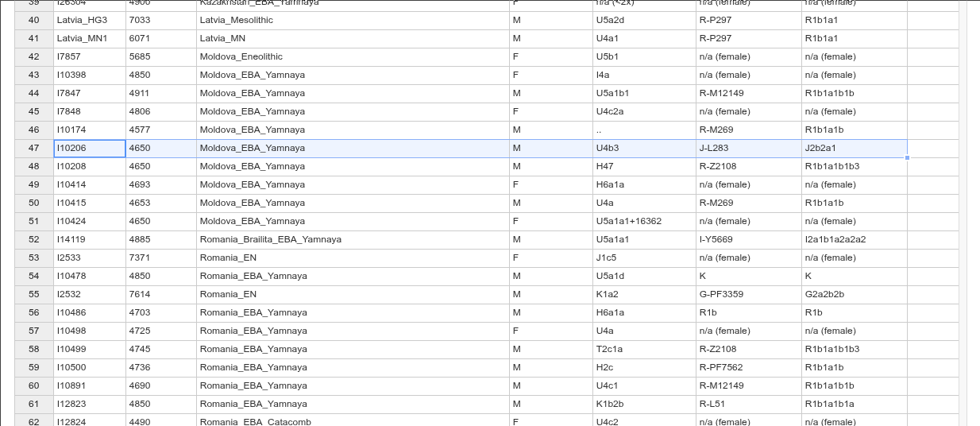The width and height of the screenshot is (980, 426).
Task: Click date value 4911
Action: (x=161, y=93)
